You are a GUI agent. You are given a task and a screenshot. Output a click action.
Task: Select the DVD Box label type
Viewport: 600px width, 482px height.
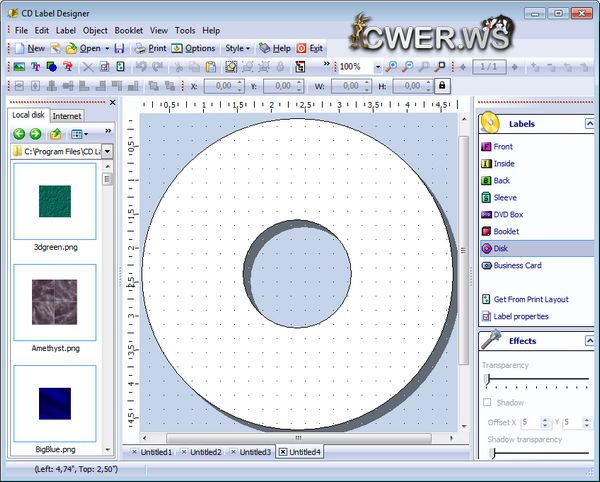coord(508,215)
